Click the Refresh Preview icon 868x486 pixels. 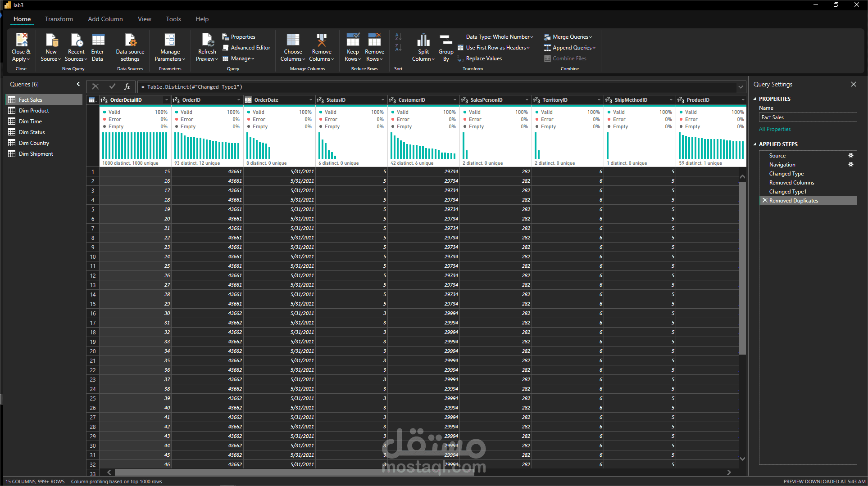pyautogui.click(x=207, y=40)
